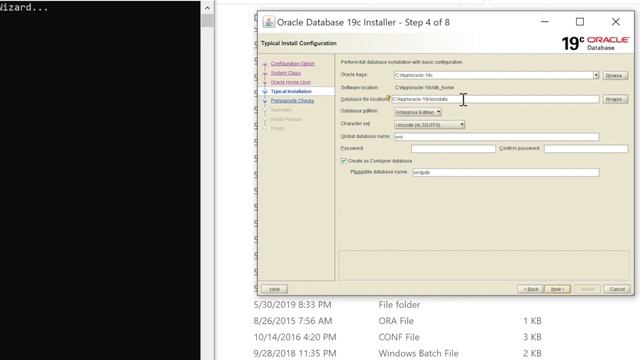Close the Oracle installer window

(x=616, y=22)
